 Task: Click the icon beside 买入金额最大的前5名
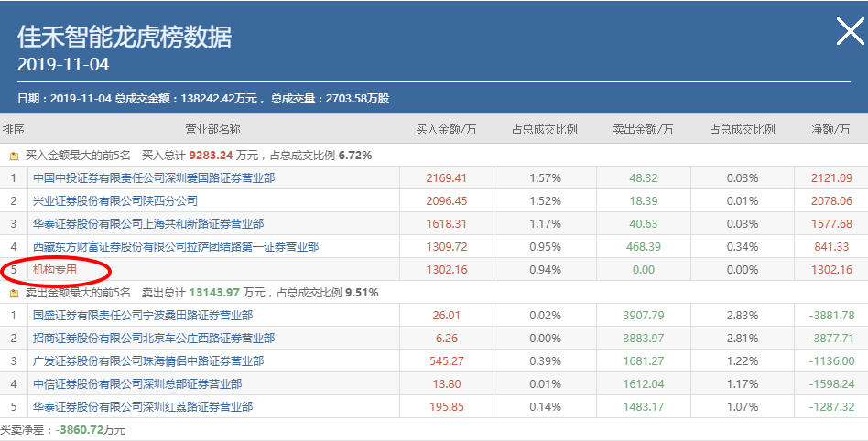click(14, 156)
